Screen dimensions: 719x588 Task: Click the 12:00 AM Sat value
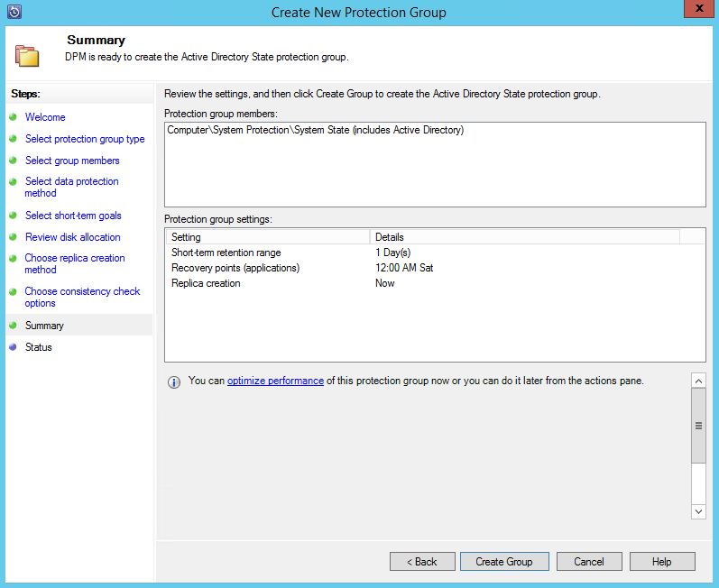(x=404, y=268)
